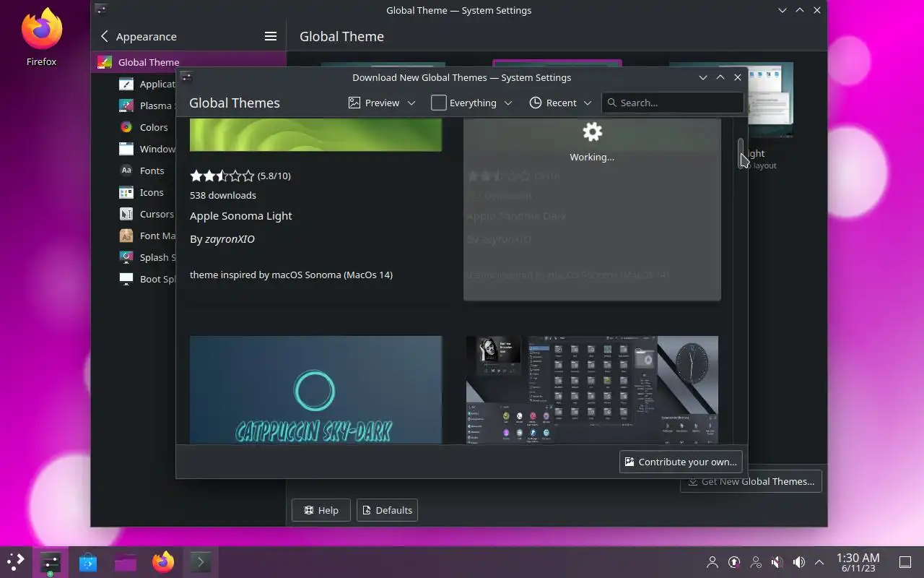The image size is (924, 578).
Task: Click the Contribute your own... button
Action: point(681,462)
